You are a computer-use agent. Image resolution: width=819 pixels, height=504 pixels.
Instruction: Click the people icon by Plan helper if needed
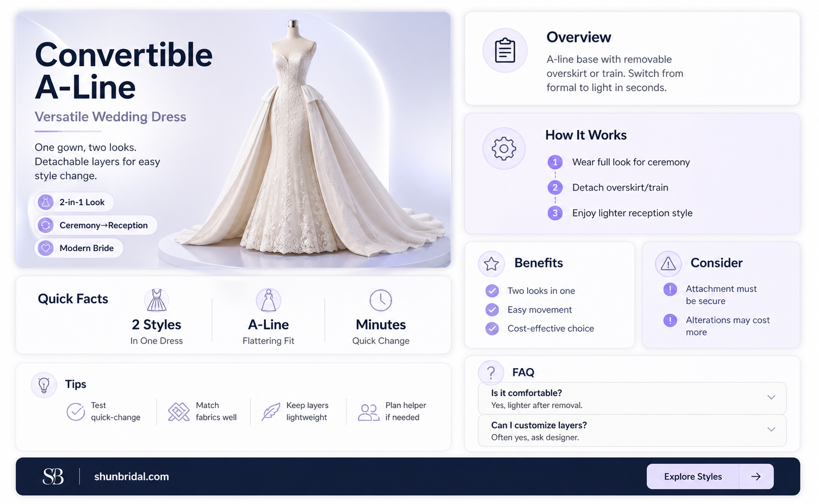368,412
